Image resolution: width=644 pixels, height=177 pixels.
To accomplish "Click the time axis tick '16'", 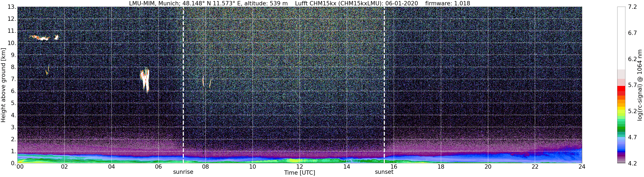I will (x=394, y=167).
